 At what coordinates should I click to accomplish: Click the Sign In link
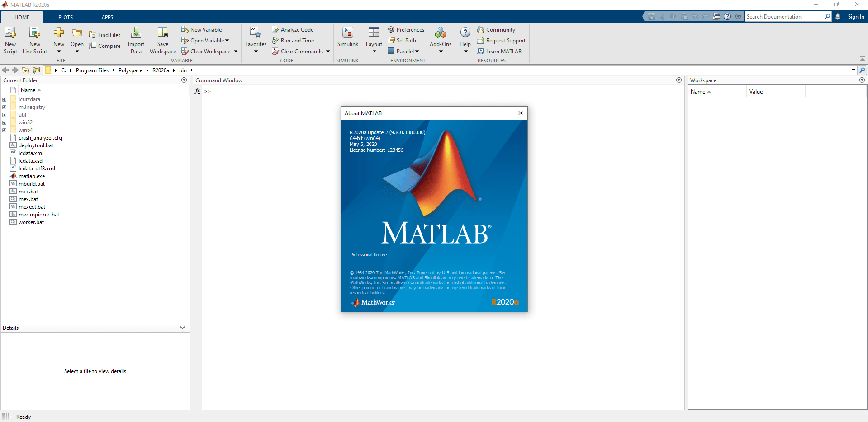(x=855, y=16)
